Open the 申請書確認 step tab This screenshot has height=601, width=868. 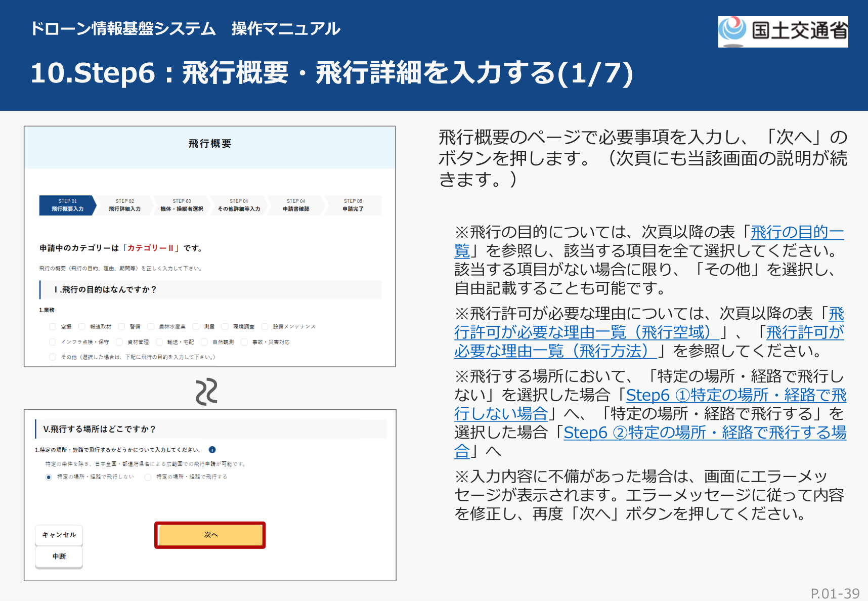tap(296, 205)
